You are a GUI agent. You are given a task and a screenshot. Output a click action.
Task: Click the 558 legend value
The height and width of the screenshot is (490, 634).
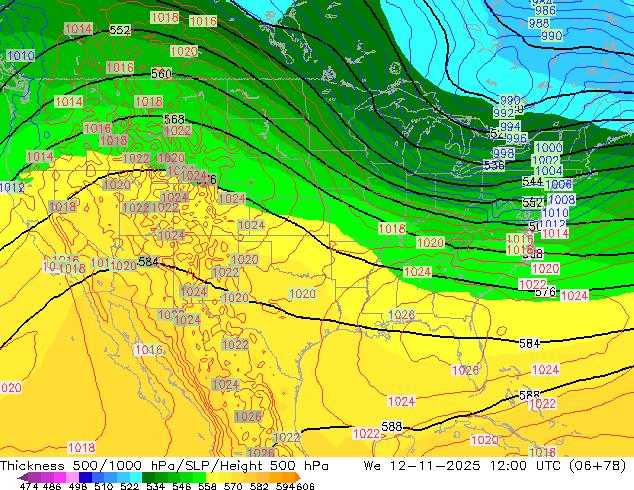[207, 486]
